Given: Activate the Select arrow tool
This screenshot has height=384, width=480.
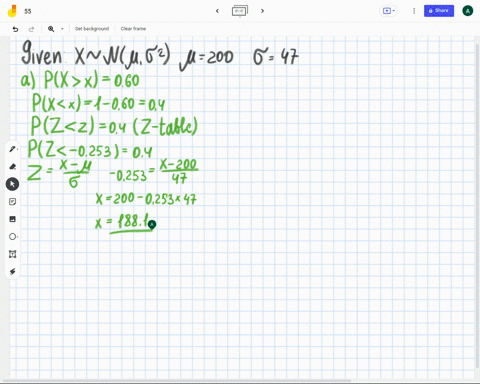Looking at the screenshot, I should (12, 184).
